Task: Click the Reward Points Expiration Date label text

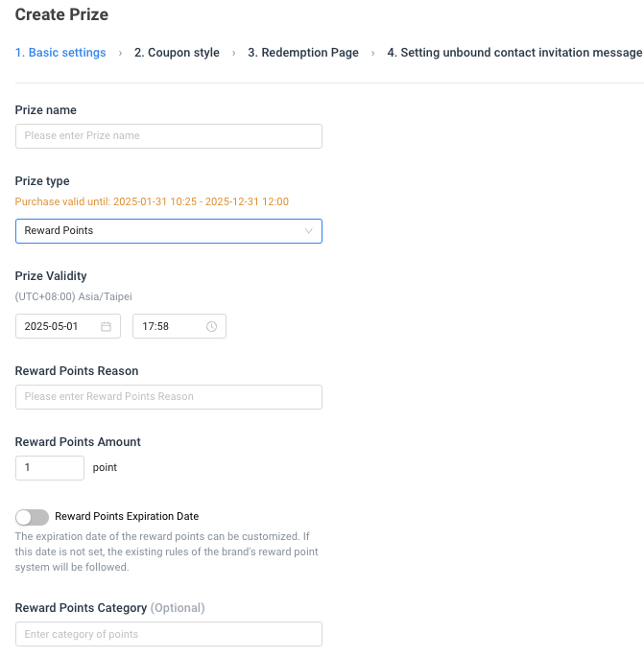Action: 127,516
